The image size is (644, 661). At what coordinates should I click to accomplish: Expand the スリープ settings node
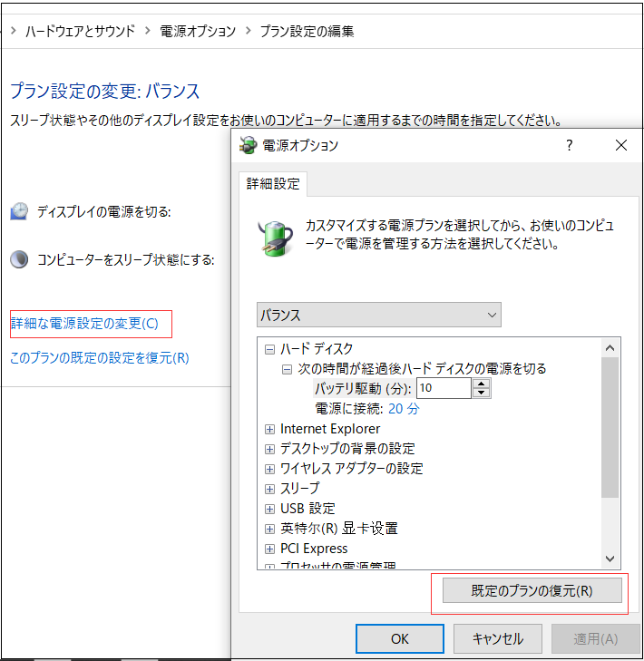(x=269, y=489)
